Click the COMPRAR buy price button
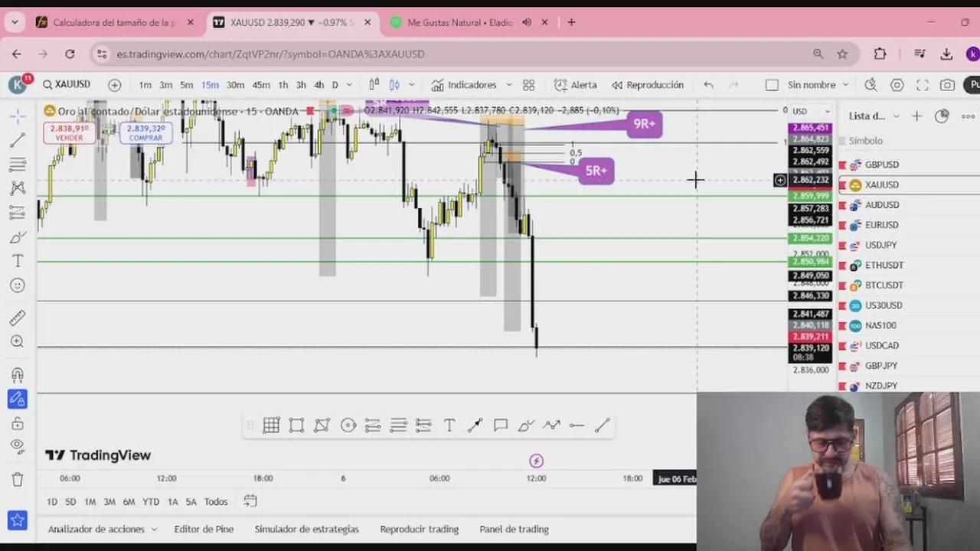980x551 pixels. pyautogui.click(x=145, y=132)
